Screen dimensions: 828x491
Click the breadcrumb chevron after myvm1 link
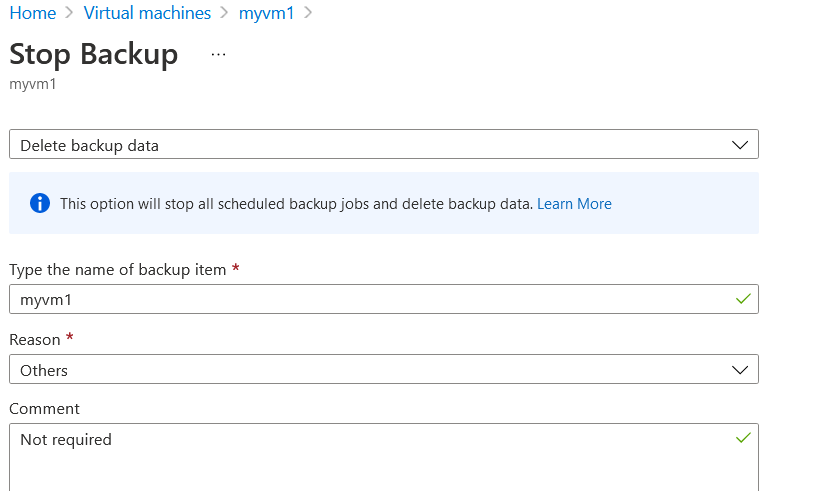coord(308,13)
